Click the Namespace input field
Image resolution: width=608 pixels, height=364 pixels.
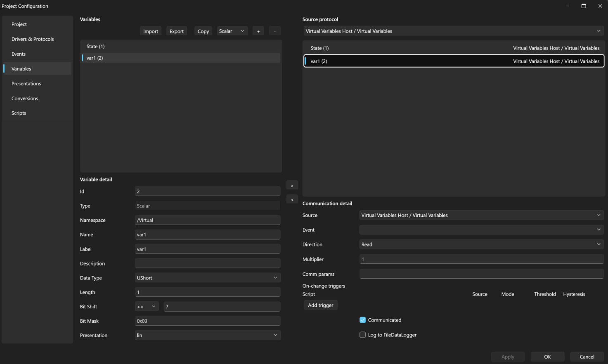[x=208, y=220]
